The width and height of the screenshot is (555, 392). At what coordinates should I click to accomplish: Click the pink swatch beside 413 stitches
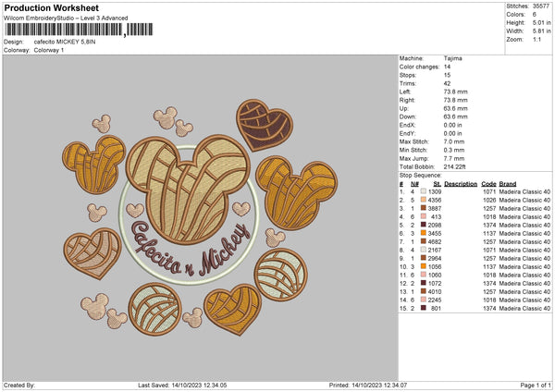(424, 216)
